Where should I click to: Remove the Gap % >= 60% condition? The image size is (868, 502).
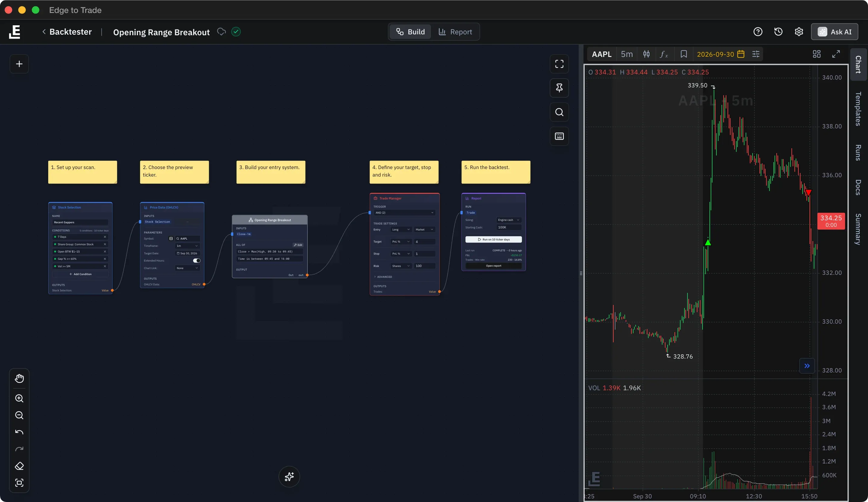pos(105,259)
